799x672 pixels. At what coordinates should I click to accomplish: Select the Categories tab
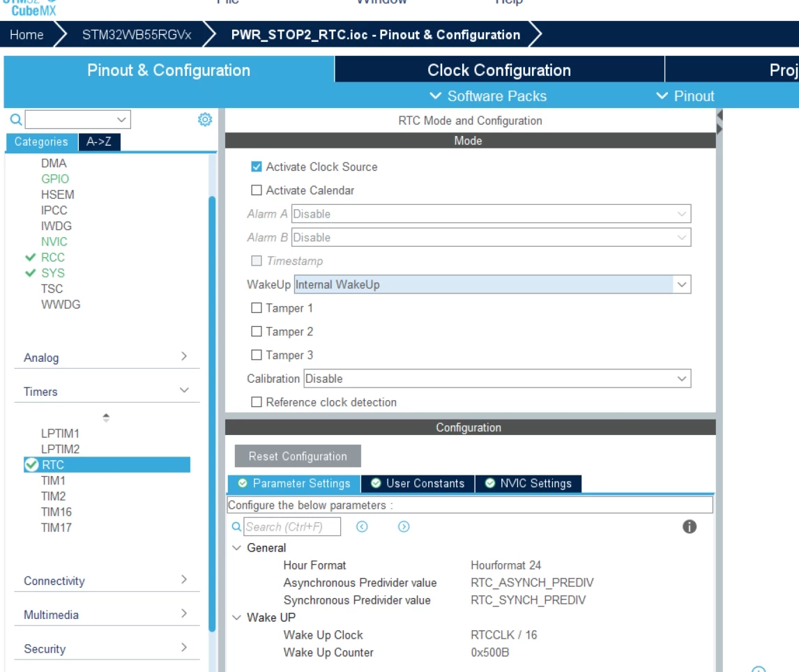click(41, 142)
